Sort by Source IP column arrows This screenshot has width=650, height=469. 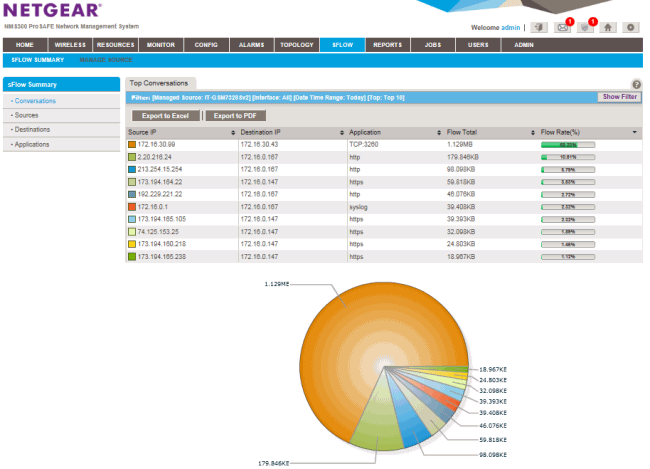(x=232, y=132)
